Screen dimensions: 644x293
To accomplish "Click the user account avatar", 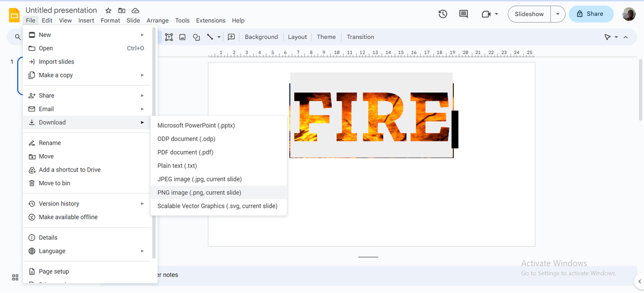I will 629,14.
